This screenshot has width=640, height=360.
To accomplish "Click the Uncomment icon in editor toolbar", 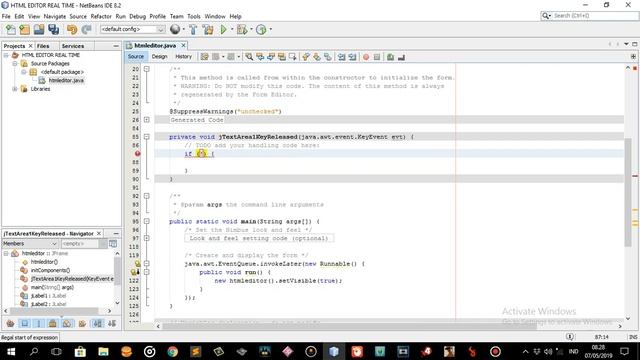I will point(402,57).
